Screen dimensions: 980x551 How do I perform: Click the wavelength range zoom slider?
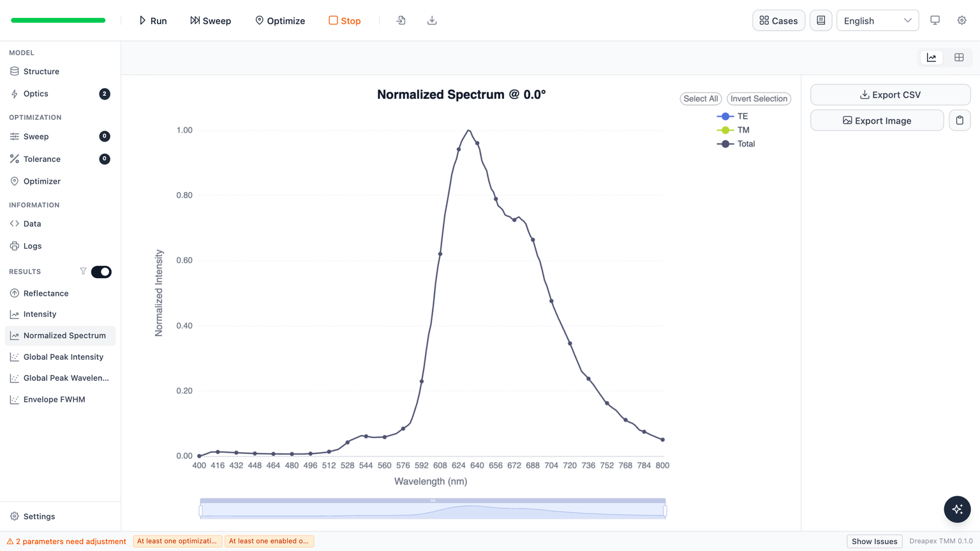coord(433,509)
